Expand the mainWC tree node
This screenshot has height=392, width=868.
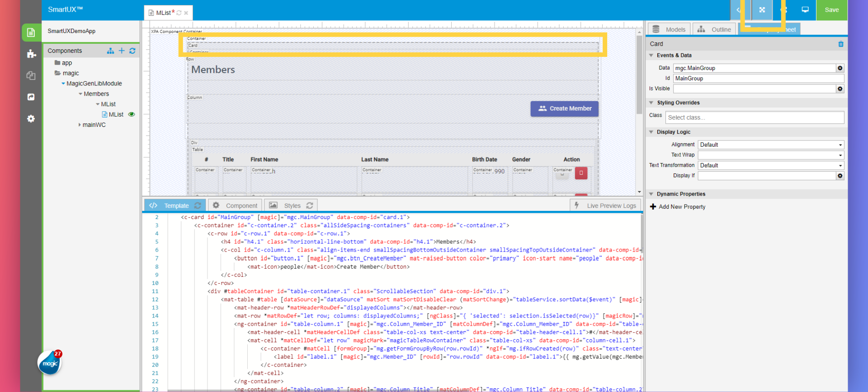tap(80, 125)
